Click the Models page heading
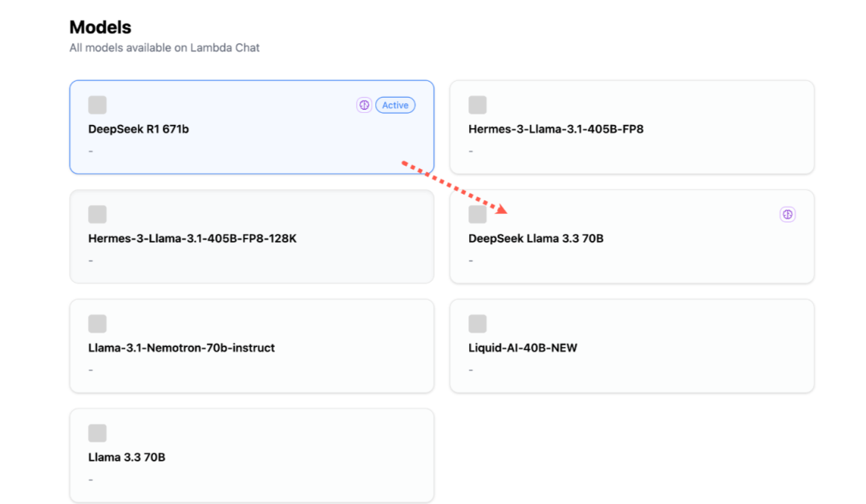 (x=100, y=27)
